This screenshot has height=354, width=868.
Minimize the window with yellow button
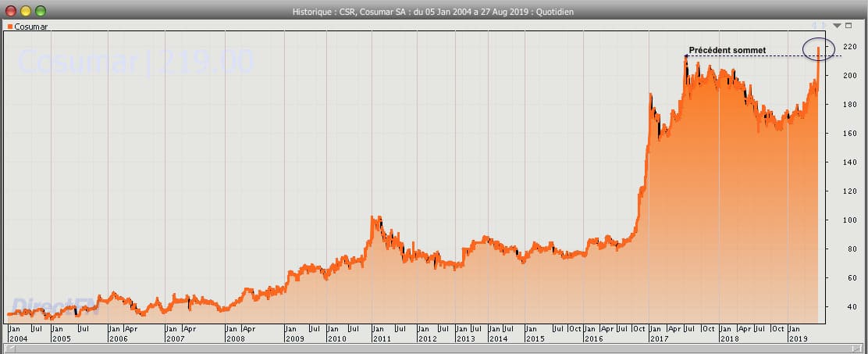26,11
